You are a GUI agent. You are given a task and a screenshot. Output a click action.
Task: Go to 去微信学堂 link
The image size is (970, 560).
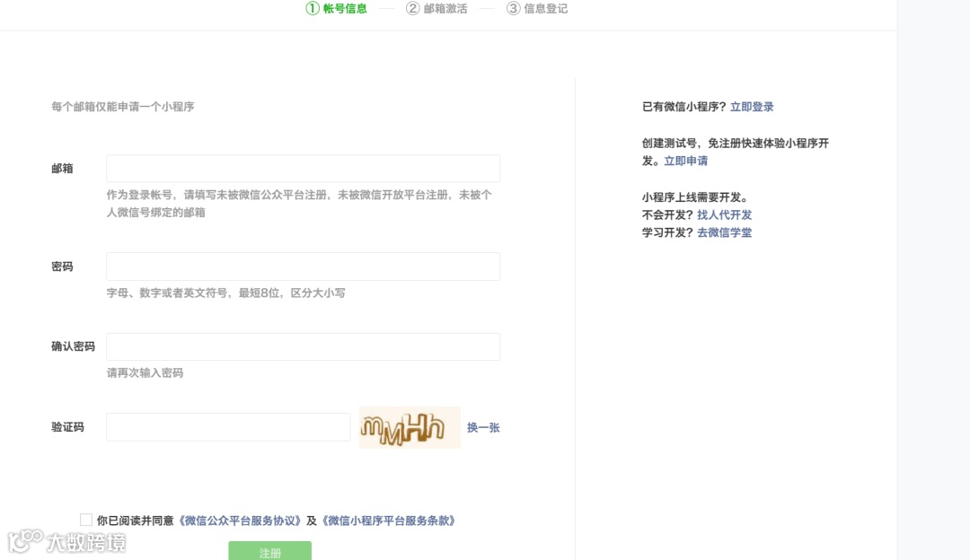tap(725, 232)
